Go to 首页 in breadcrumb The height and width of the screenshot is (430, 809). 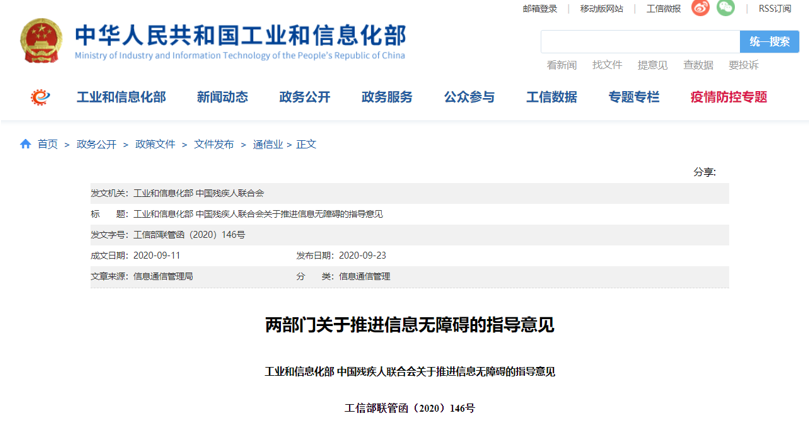(x=47, y=144)
